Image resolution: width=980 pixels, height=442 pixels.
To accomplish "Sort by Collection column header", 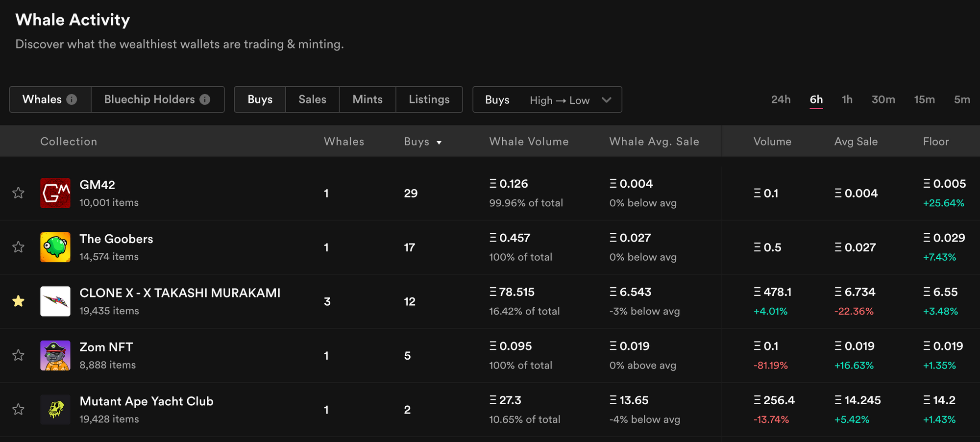I will 69,142.
